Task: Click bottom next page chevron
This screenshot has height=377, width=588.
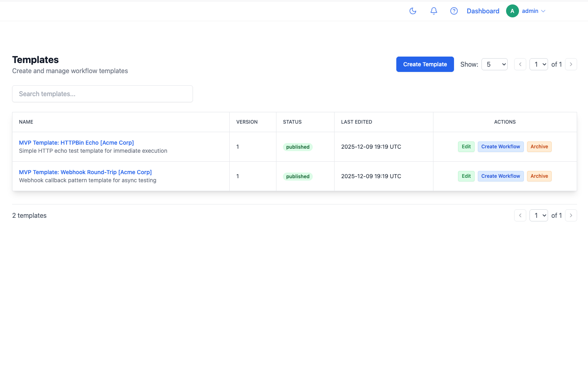Action: coord(571,215)
